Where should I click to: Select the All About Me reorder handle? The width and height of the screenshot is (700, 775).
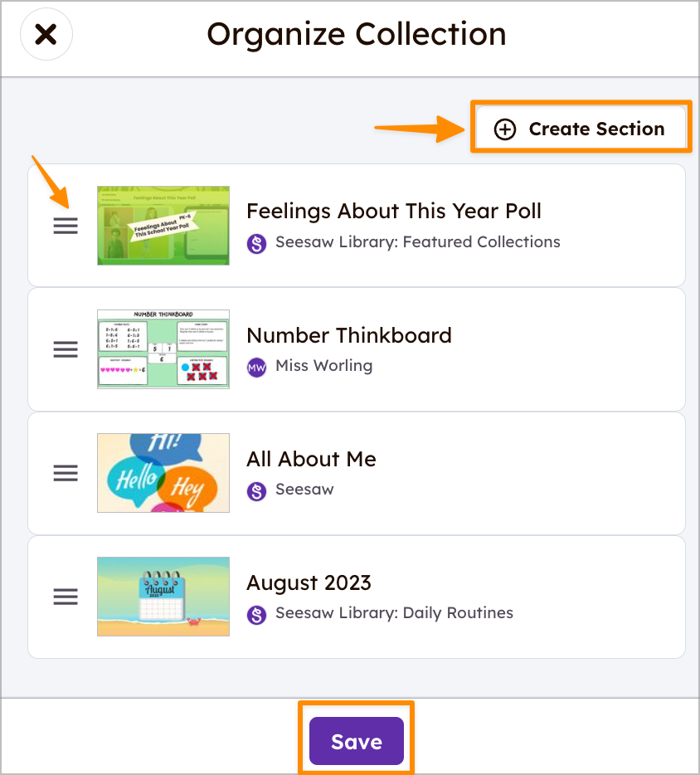click(66, 473)
